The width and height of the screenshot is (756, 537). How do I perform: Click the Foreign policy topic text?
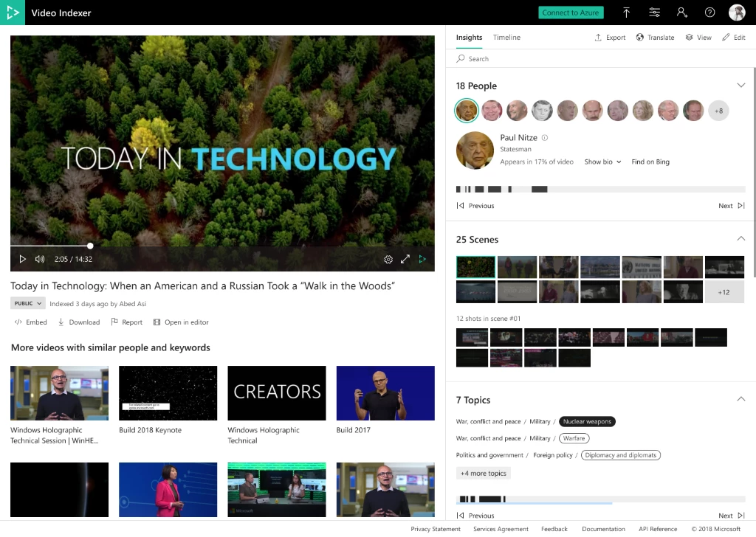pyautogui.click(x=552, y=455)
